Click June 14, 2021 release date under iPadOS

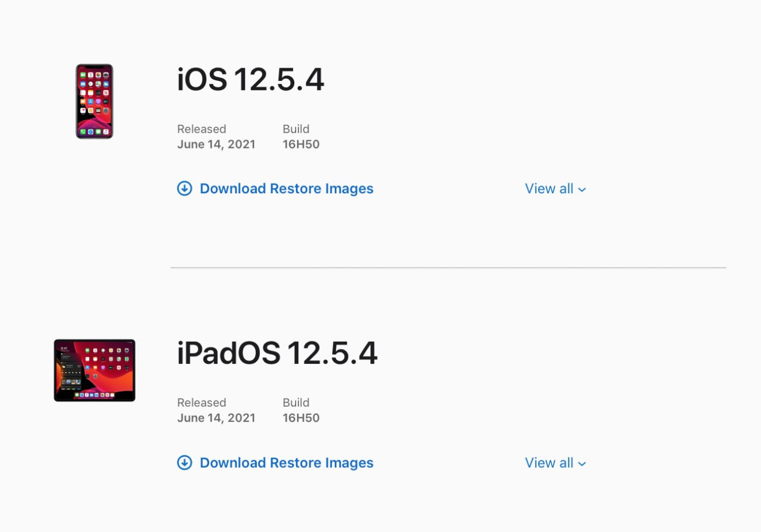pyautogui.click(x=216, y=418)
